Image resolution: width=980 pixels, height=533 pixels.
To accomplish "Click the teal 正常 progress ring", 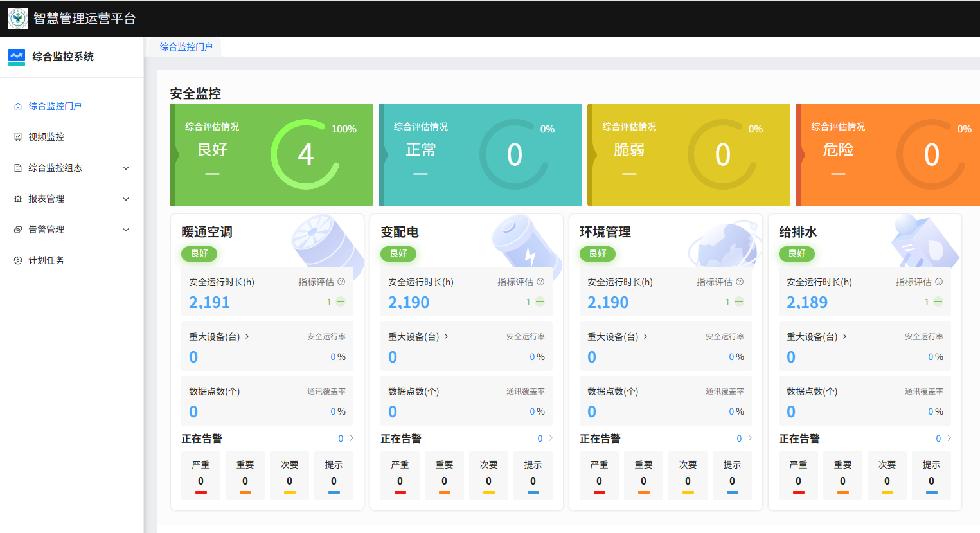I will (x=514, y=154).
